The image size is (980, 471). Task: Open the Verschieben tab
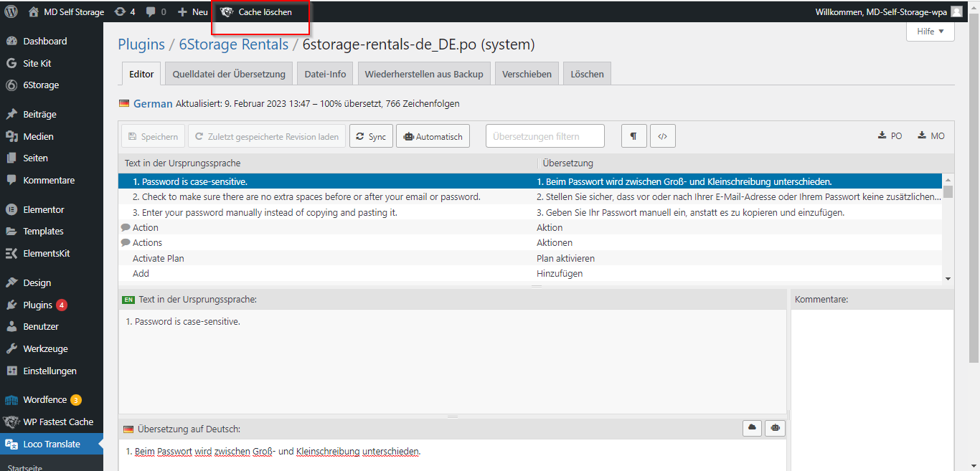527,74
